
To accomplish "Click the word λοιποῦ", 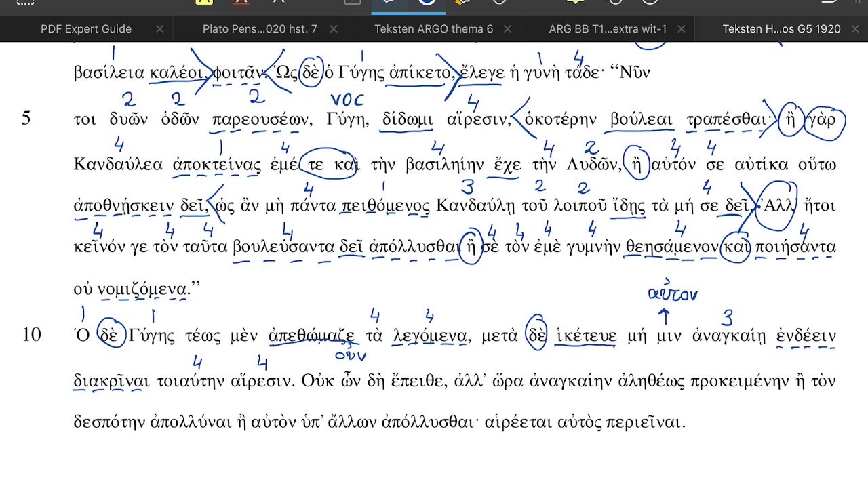I will pyautogui.click(x=581, y=206).
